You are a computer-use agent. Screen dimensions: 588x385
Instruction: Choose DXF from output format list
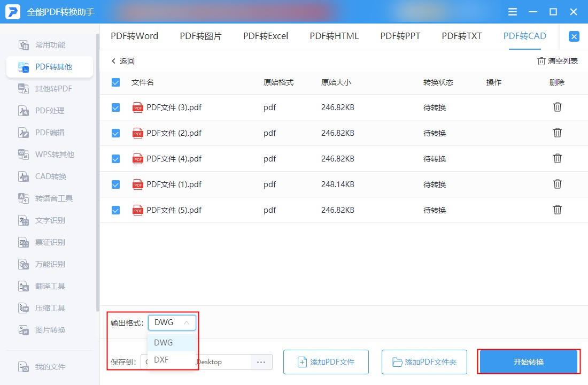click(x=161, y=360)
